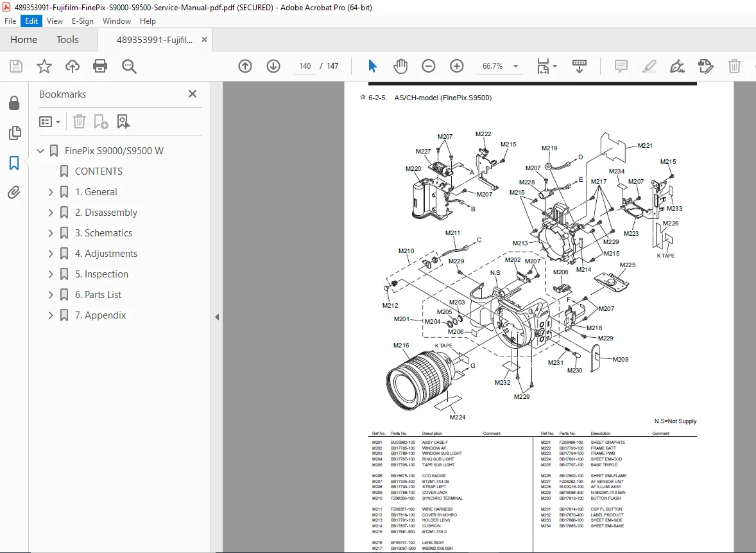Open attachments paperclip panel
The image size is (756, 553).
point(14,193)
